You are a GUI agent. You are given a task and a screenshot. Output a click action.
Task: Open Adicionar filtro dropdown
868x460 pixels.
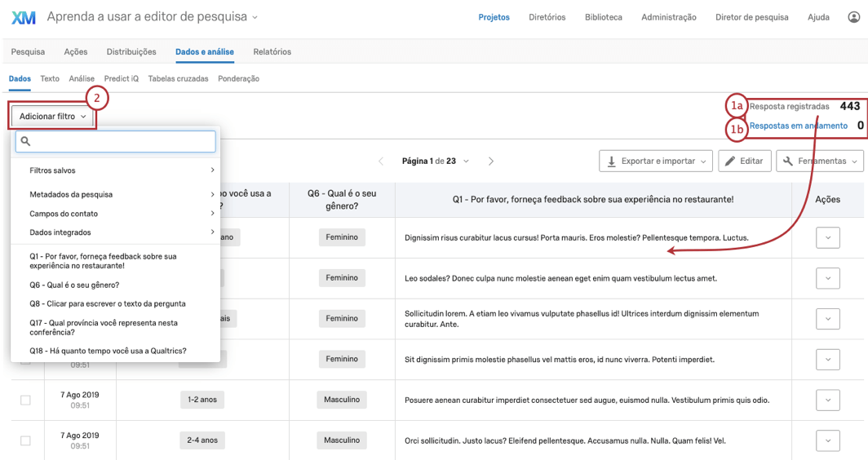coord(52,117)
